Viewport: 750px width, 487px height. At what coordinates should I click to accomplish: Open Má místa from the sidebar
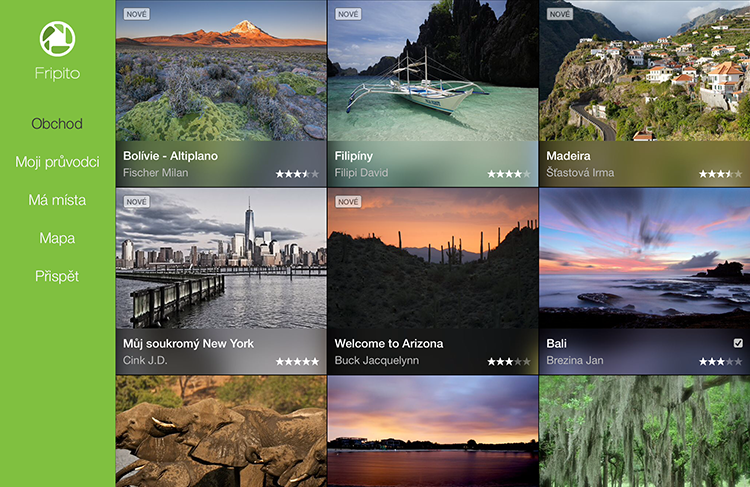click(57, 200)
